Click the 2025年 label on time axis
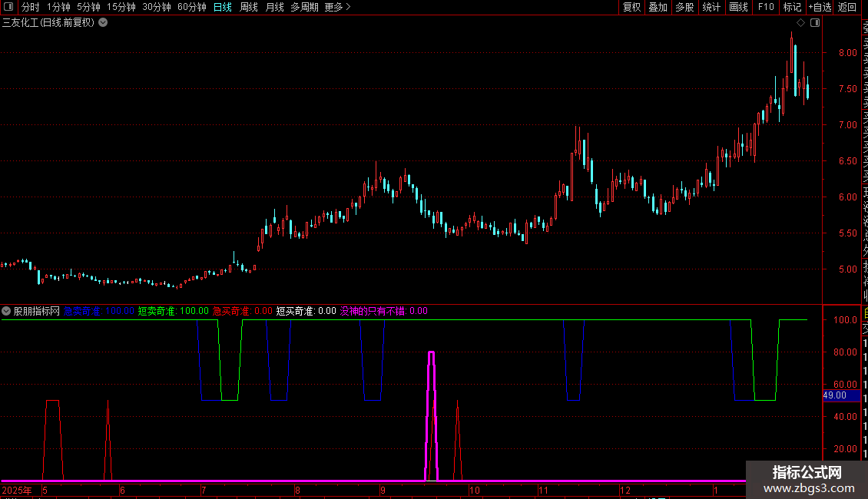The image size is (868, 499). point(17,490)
